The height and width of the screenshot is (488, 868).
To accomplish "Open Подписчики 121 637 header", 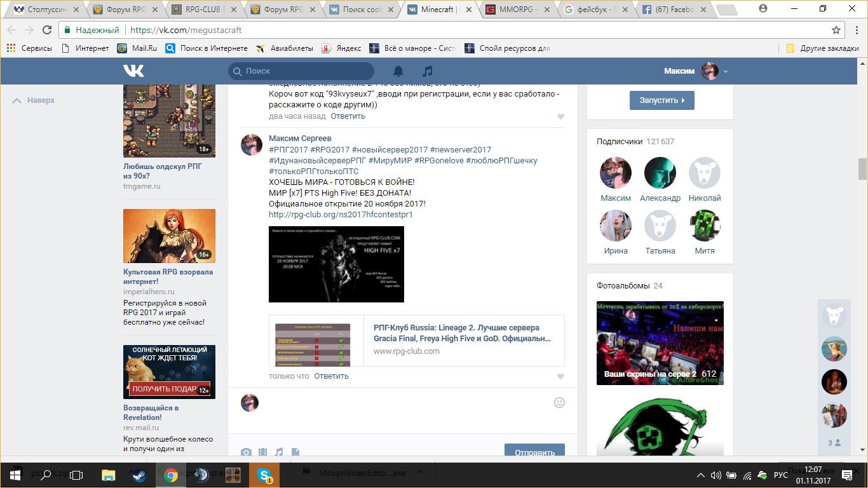I will (635, 142).
